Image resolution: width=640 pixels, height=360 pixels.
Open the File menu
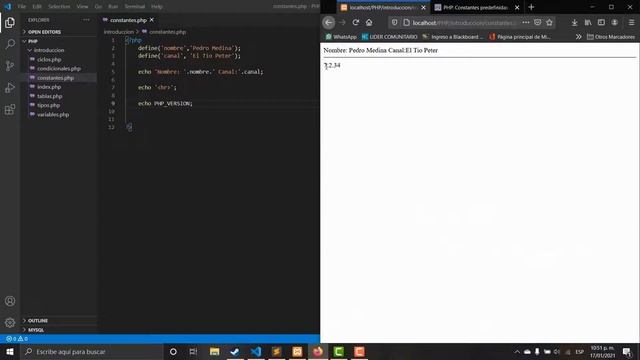click(x=22, y=7)
